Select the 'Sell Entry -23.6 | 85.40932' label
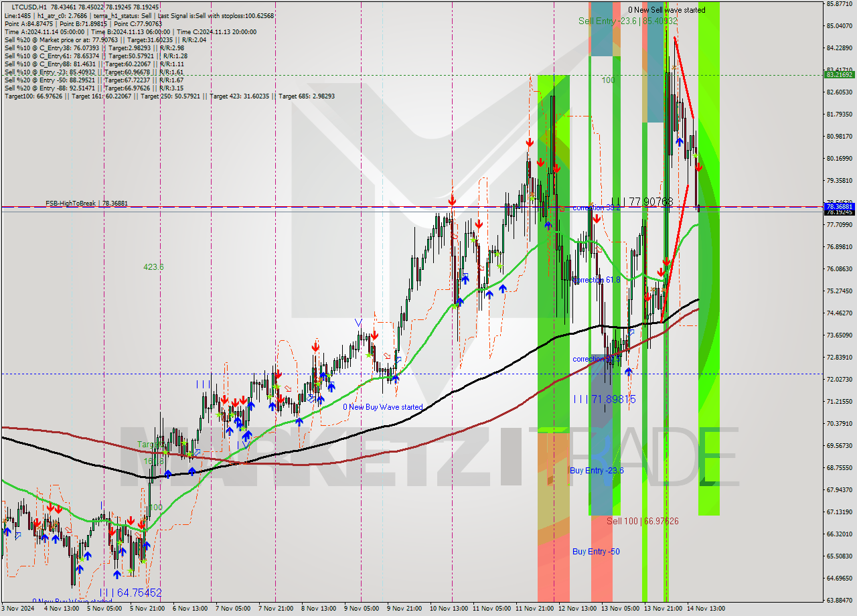Screen dimensions: 857x616 pyautogui.click(x=628, y=21)
